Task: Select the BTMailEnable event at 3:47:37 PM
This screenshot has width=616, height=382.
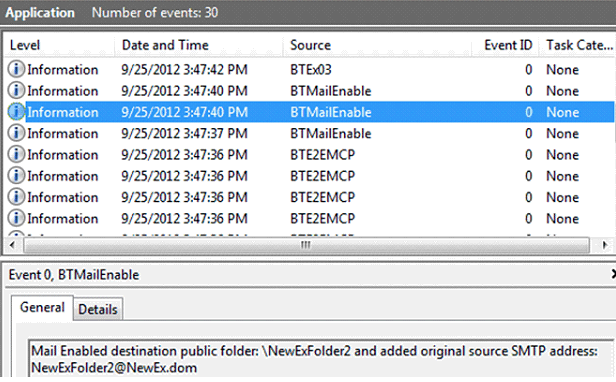Action: [310, 133]
